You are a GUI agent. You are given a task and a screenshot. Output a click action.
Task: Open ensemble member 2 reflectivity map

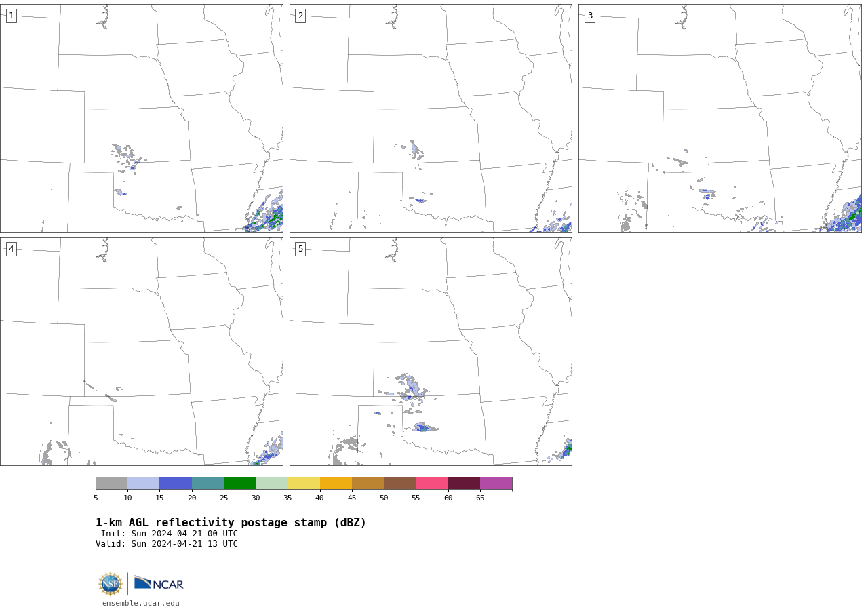[x=431, y=118]
